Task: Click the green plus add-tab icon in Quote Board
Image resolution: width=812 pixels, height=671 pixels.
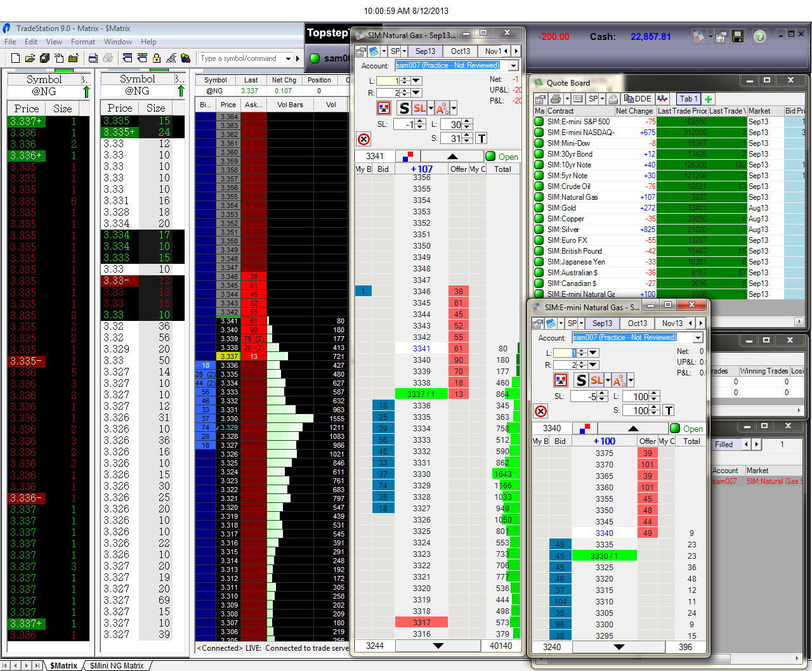Action: [x=709, y=99]
